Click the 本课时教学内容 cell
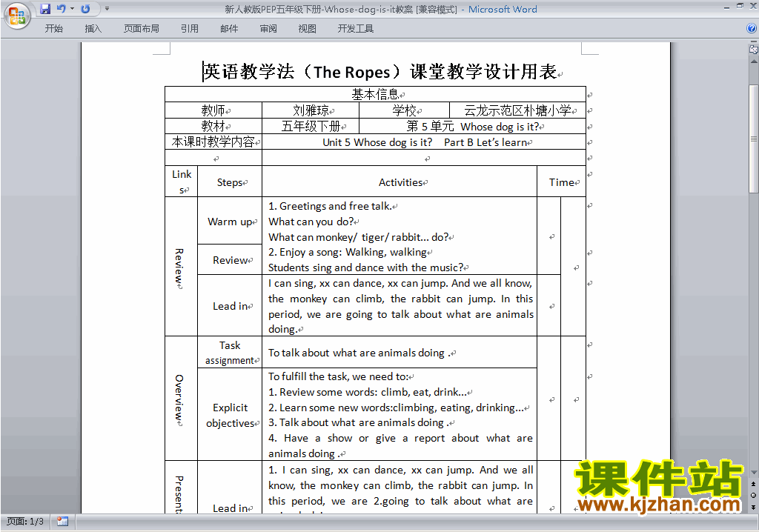759x532 pixels. pos(213,142)
